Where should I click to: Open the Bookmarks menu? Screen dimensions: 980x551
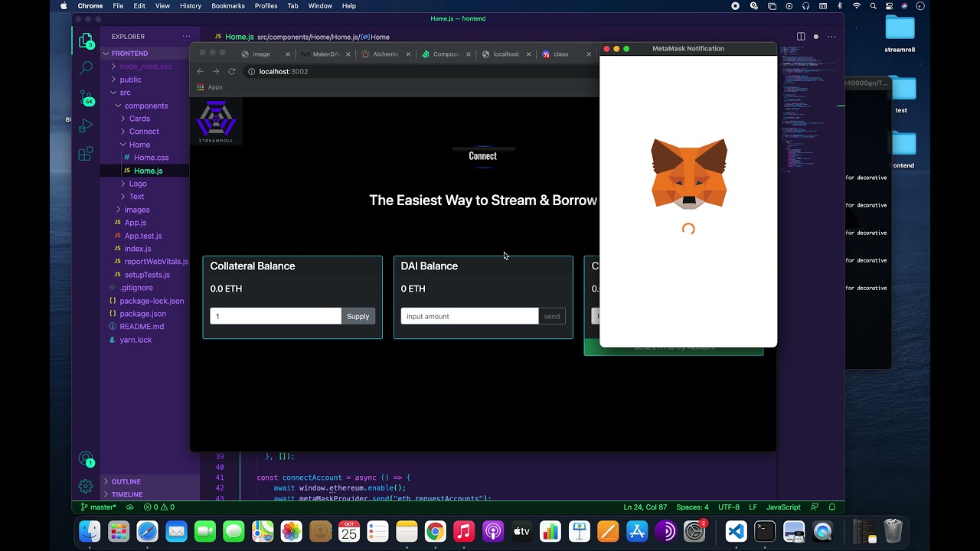(x=228, y=5)
